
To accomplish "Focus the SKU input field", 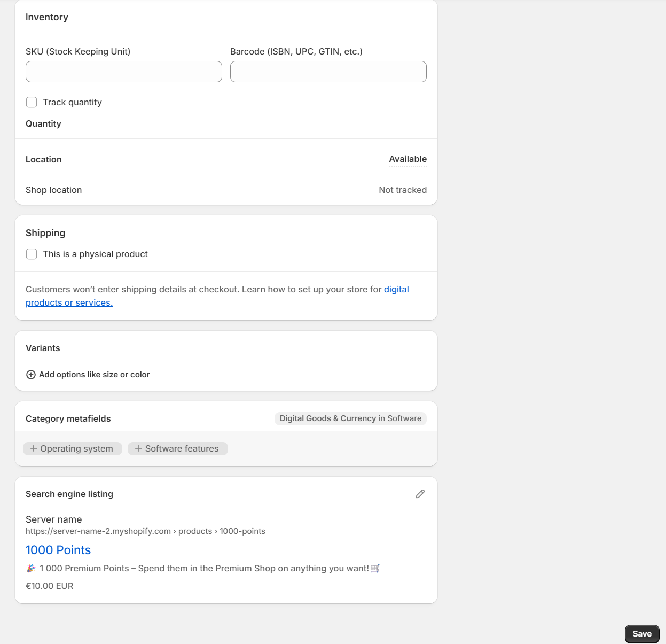I will click(x=124, y=72).
